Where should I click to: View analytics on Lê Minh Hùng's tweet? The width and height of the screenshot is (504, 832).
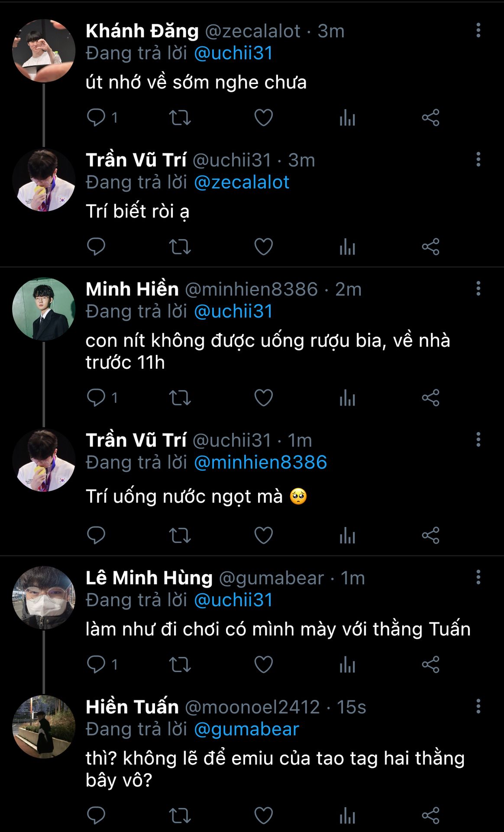pos(347,664)
